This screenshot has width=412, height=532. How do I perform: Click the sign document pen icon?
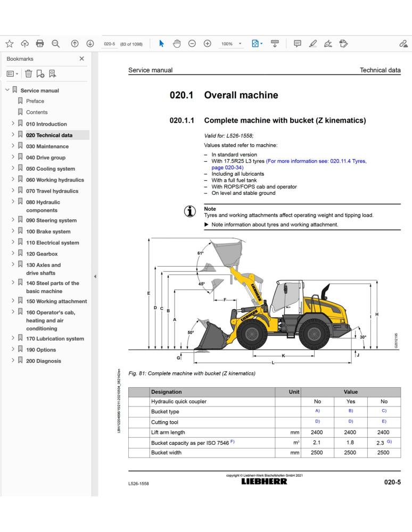[328, 44]
